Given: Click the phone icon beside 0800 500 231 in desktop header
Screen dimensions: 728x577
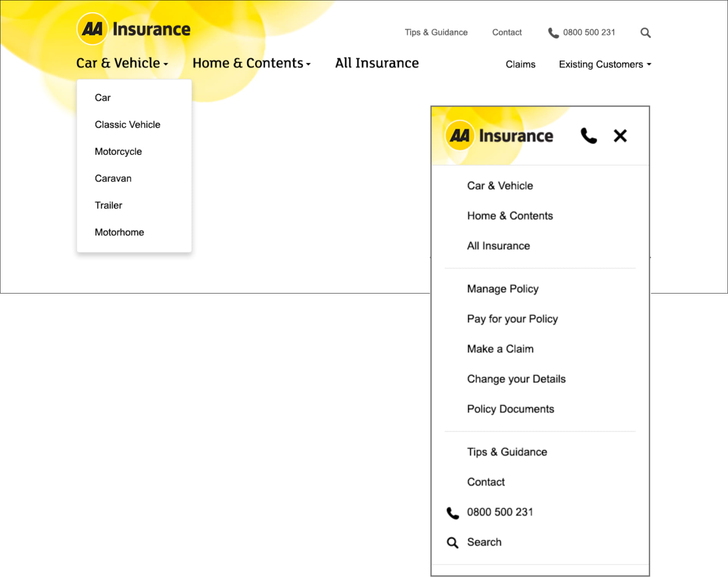Looking at the screenshot, I should 553,33.
